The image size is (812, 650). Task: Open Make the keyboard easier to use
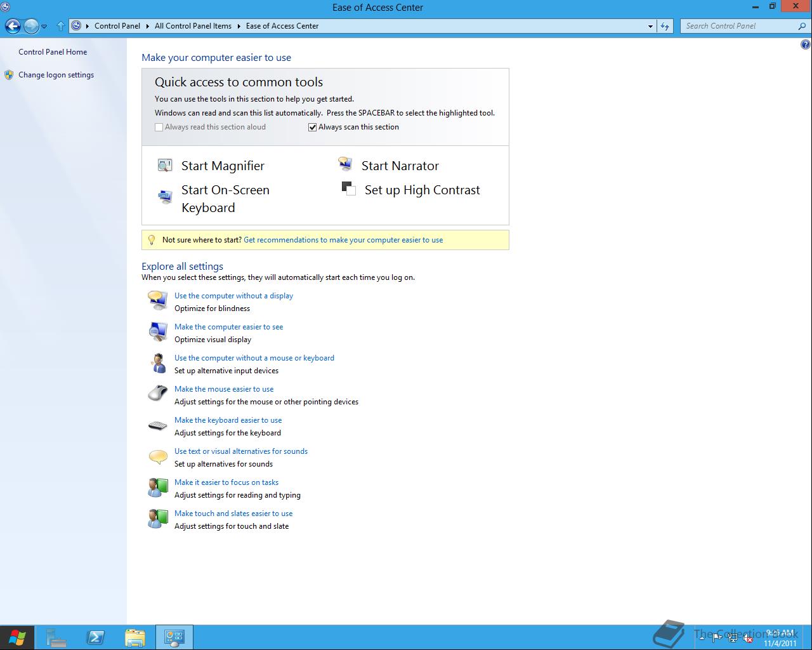point(228,420)
